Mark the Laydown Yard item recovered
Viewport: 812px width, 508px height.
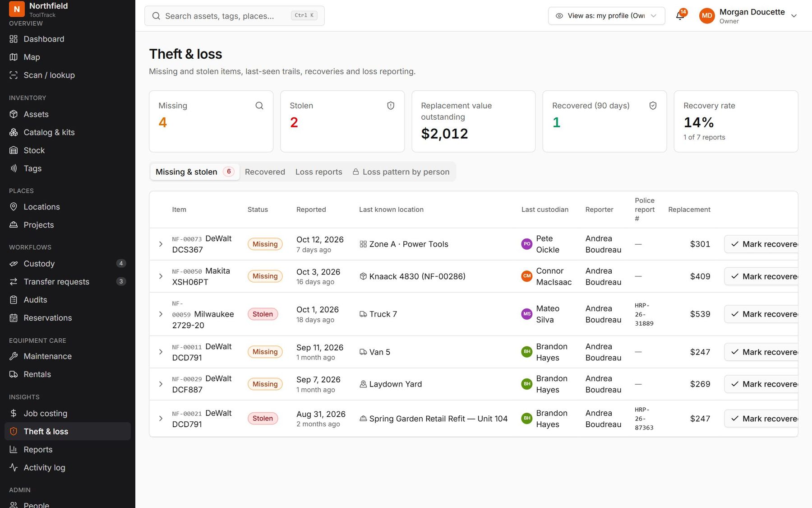[761, 384]
